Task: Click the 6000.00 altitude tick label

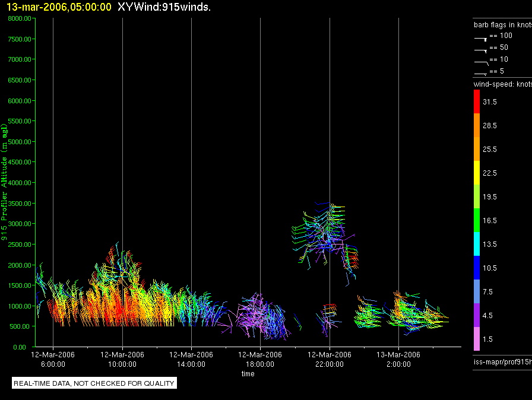Action: [20, 101]
